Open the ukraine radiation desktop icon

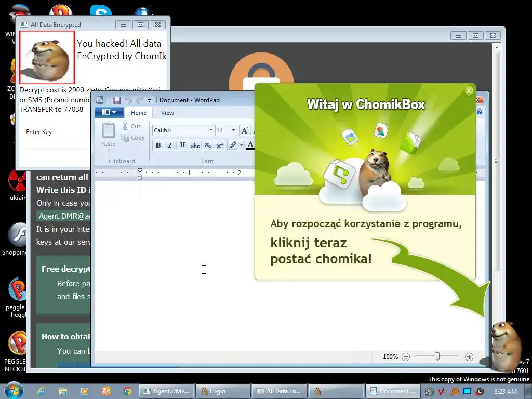click(x=18, y=185)
